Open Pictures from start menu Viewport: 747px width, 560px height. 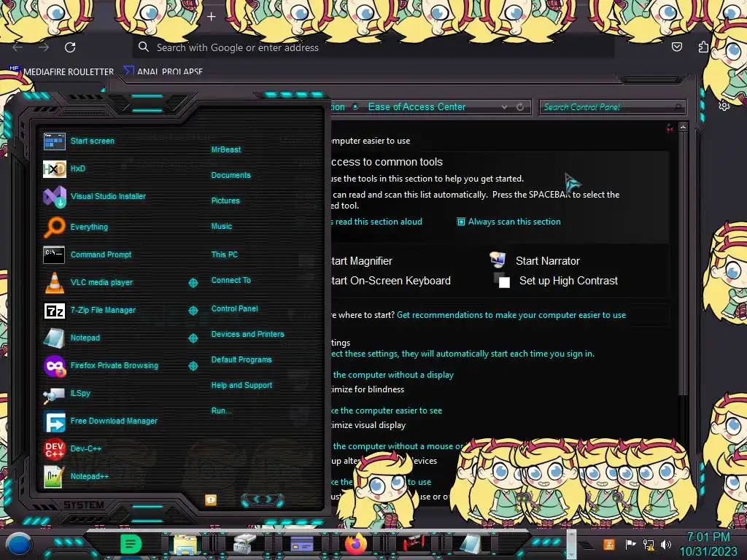coord(225,201)
